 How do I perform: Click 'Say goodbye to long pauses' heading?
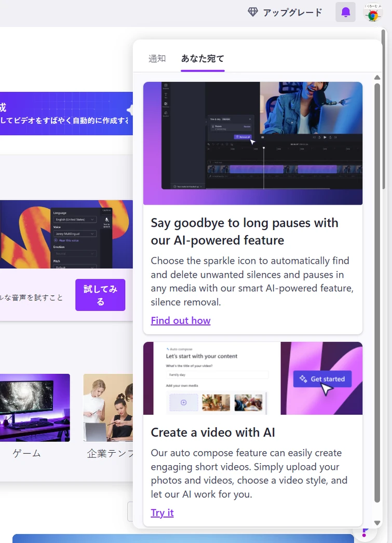[245, 232]
